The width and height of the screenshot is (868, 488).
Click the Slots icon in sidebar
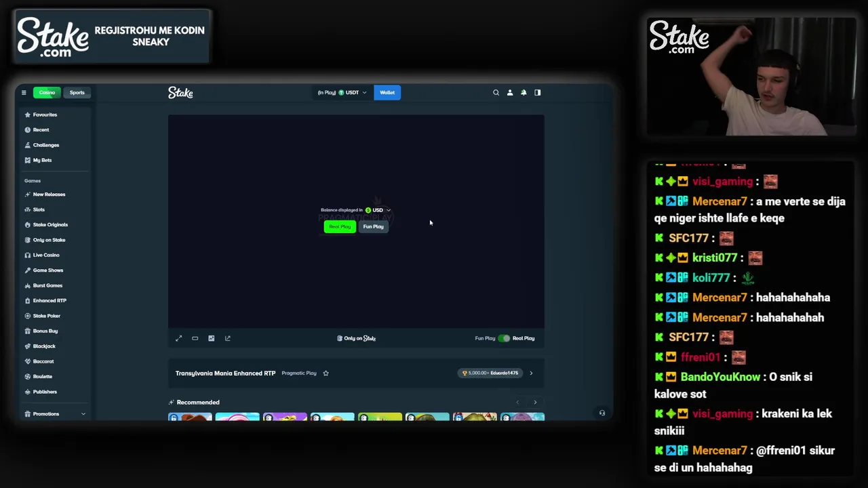pyautogui.click(x=28, y=209)
